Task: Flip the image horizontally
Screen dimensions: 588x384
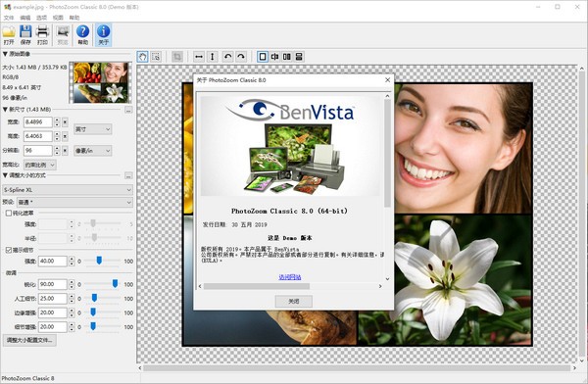Action: (199, 57)
